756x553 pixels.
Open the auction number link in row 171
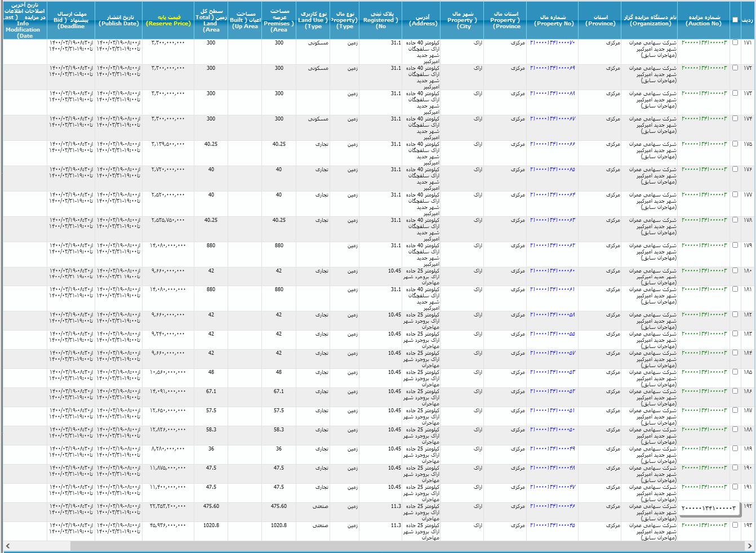[x=704, y=43]
